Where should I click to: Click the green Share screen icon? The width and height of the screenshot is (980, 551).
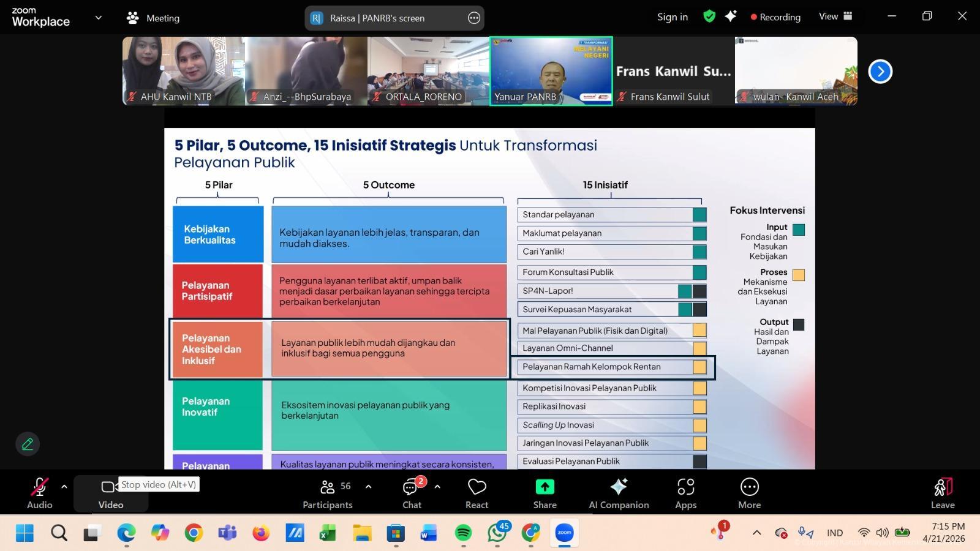click(545, 493)
